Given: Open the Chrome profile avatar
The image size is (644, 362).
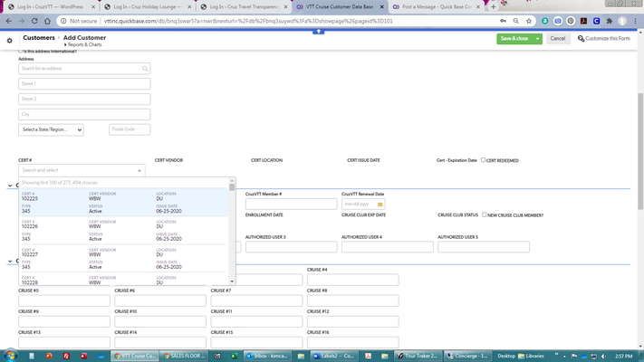Looking at the screenshot, I should pos(622,21).
